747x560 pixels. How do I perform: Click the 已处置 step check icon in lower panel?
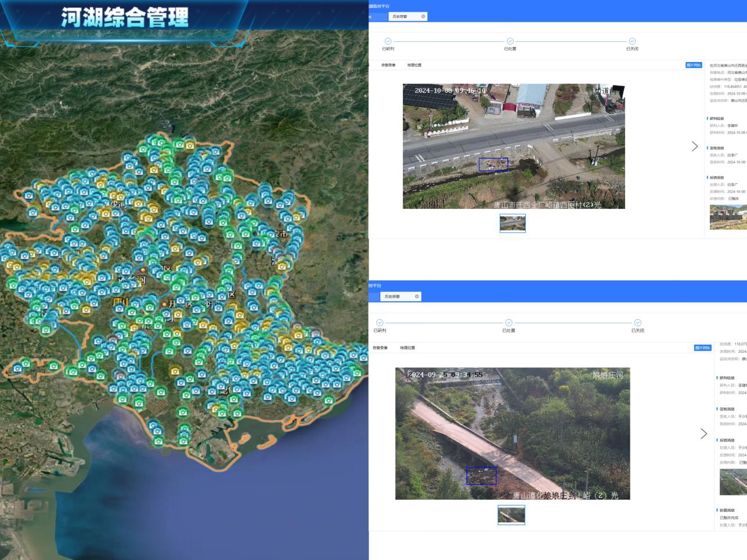[508, 323]
